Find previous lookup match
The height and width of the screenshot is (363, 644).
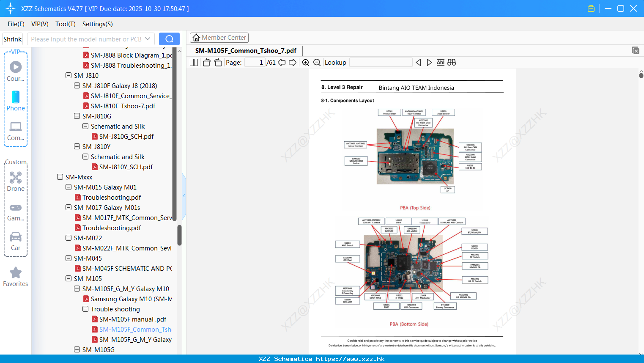pos(418,62)
